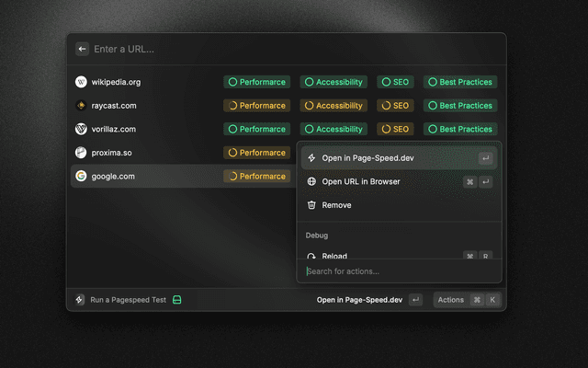The width and height of the screenshot is (588, 368).
Task: Click raycast.com SEO score badge
Action: [x=395, y=106]
